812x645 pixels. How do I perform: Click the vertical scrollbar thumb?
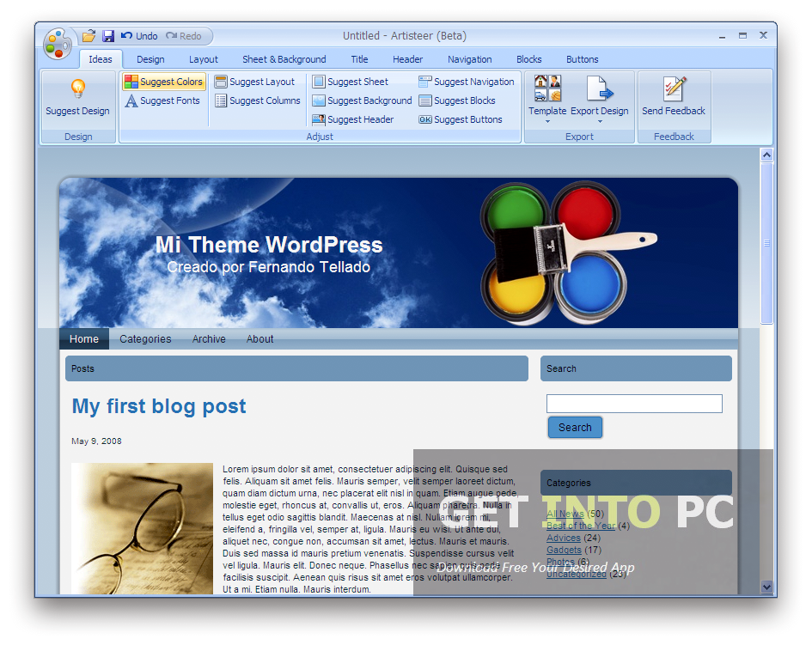767,243
